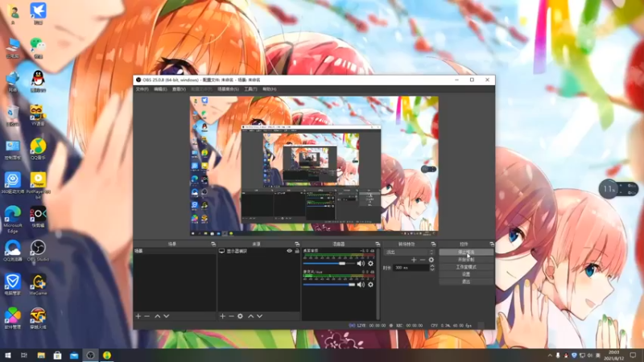Add a transition with plus icon
The width and height of the screenshot is (644, 362).
(x=414, y=260)
